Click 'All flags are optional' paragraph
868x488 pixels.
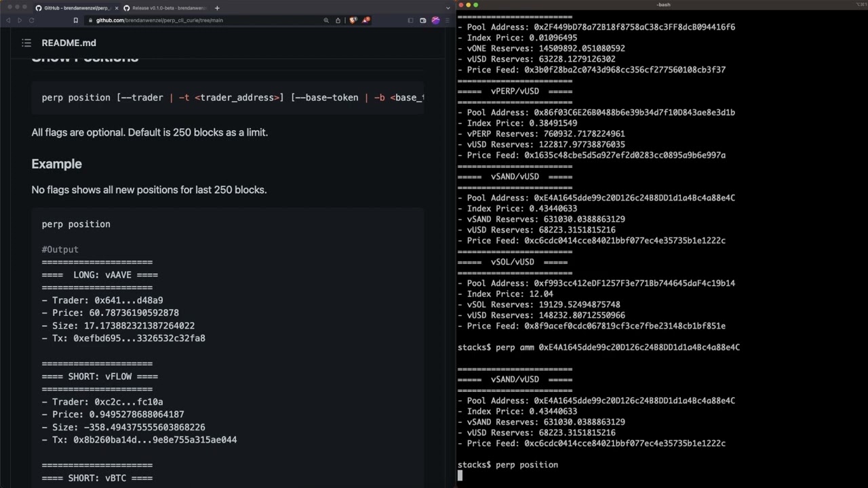click(149, 132)
